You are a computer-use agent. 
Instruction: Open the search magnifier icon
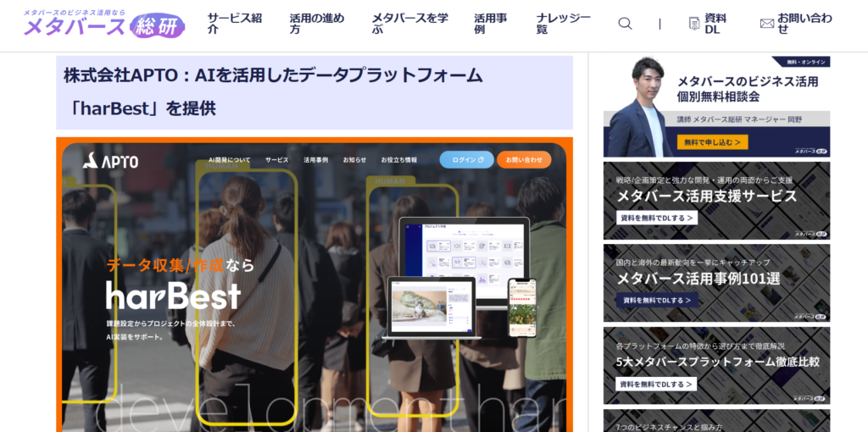click(625, 23)
